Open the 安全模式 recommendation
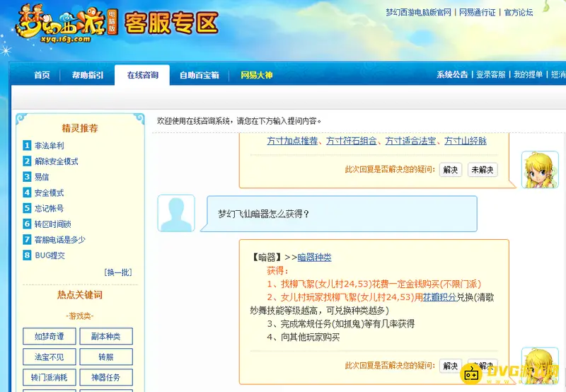The image size is (566, 392). (49, 192)
